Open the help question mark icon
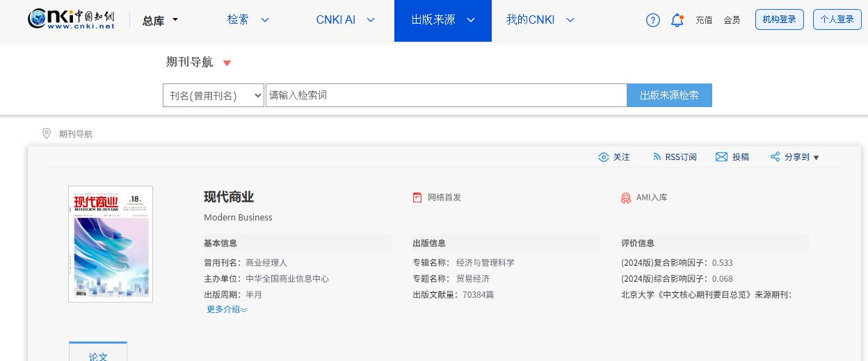This screenshot has height=361, width=868. 652,20
